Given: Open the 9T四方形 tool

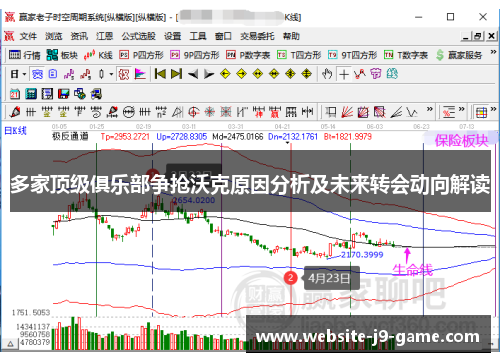Looking at the screenshot, I should point(352,55).
